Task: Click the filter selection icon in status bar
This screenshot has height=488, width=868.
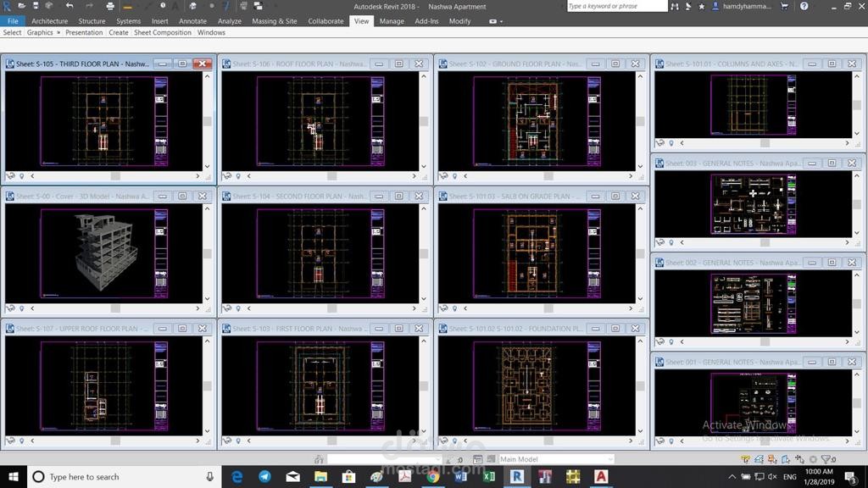Action: (x=827, y=459)
